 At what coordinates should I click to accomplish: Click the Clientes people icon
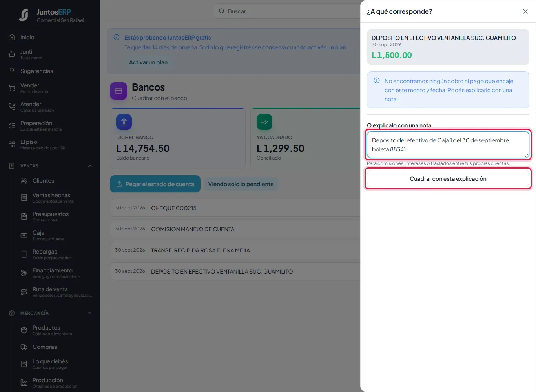(x=24, y=181)
